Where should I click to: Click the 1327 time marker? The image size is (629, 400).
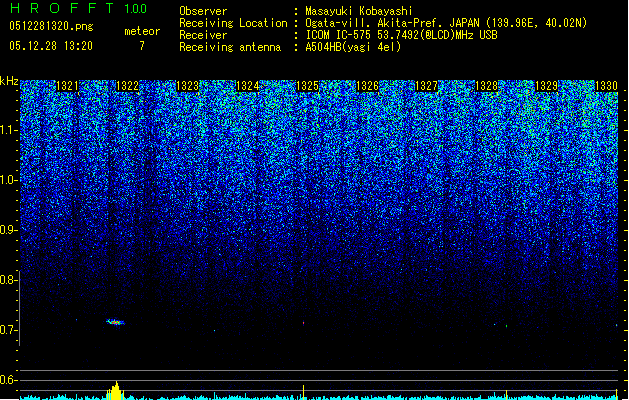pyautogui.click(x=426, y=86)
